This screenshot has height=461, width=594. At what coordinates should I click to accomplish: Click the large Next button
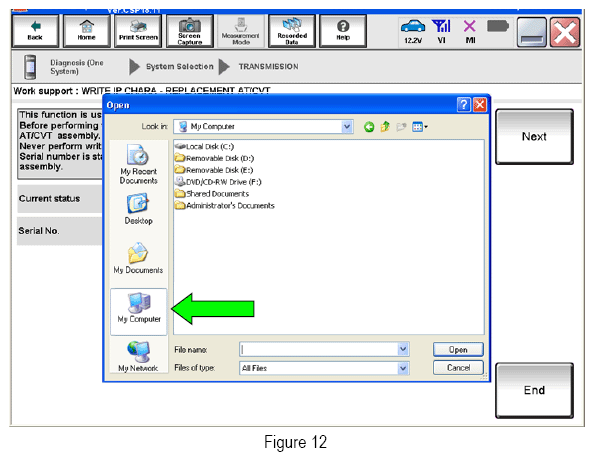click(x=534, y=137)
